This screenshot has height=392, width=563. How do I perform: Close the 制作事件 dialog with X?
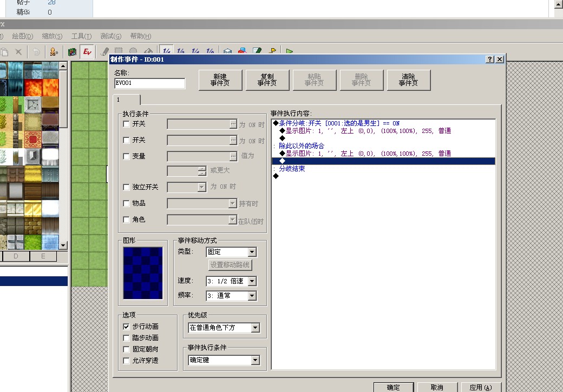(x=500, y=59)
